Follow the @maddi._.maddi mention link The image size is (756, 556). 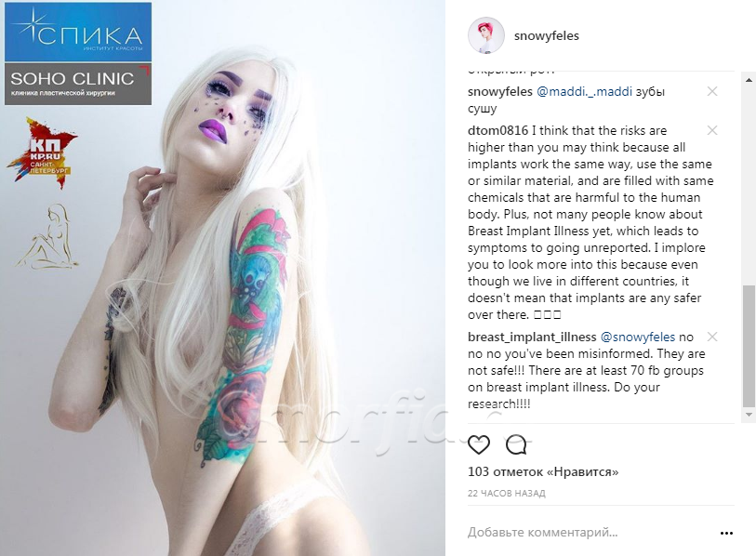click(x=584, y=92)
